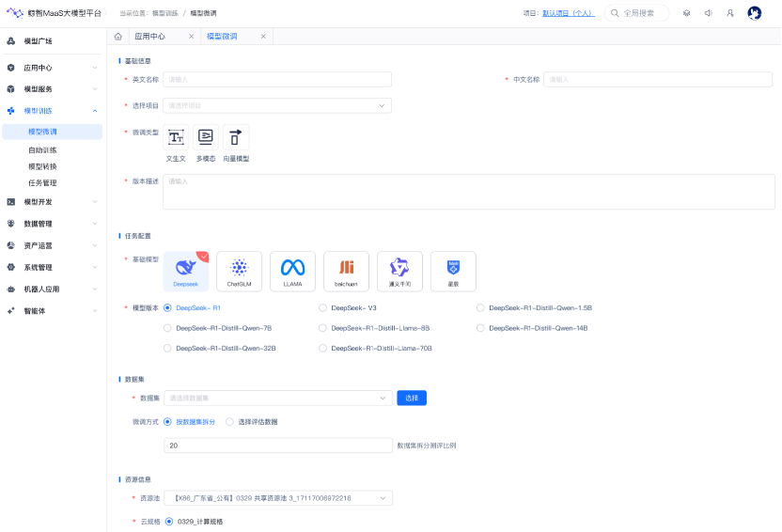782x532 pixels.
Task: Select DeepSeek-R1-Distill-Qwen-1.5B version
Action: (x=480, y=308)
